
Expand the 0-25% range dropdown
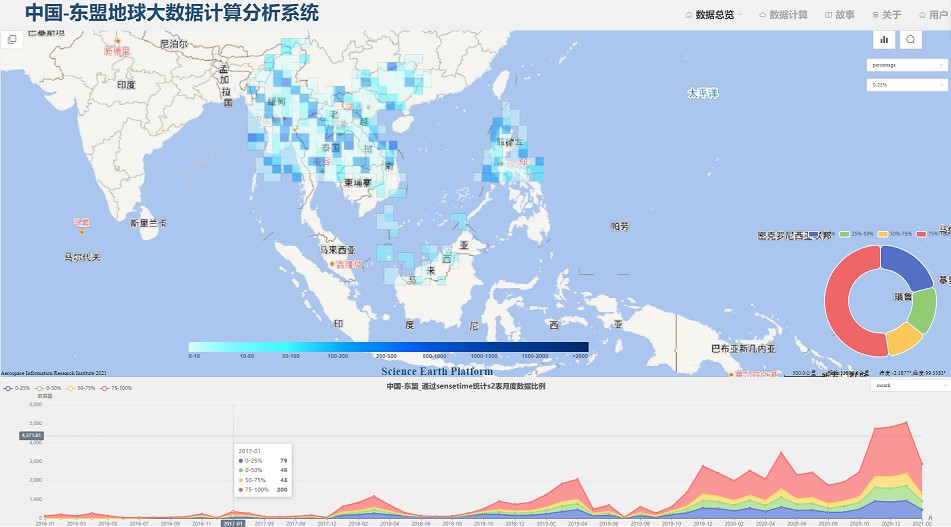pyautogui.click(x=906, y=85)
